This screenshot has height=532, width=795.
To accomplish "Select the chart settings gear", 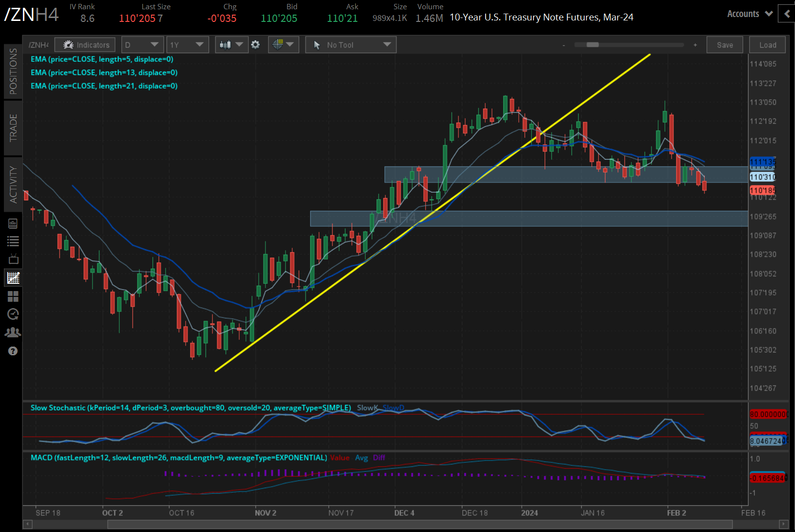I will 255,44.
